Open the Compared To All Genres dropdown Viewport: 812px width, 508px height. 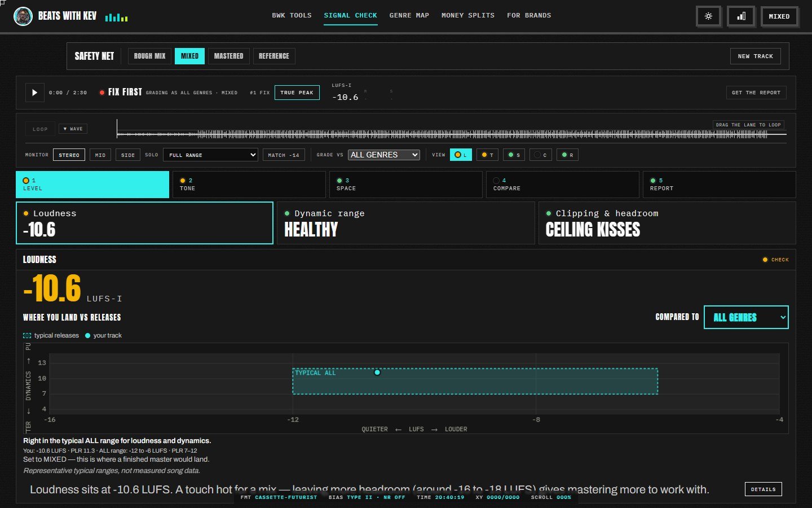point(746,317)
